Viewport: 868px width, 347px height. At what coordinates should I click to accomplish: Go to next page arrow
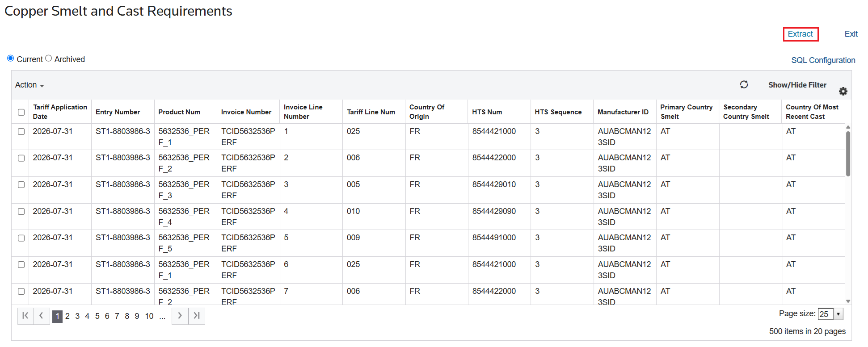coord(180,316)
